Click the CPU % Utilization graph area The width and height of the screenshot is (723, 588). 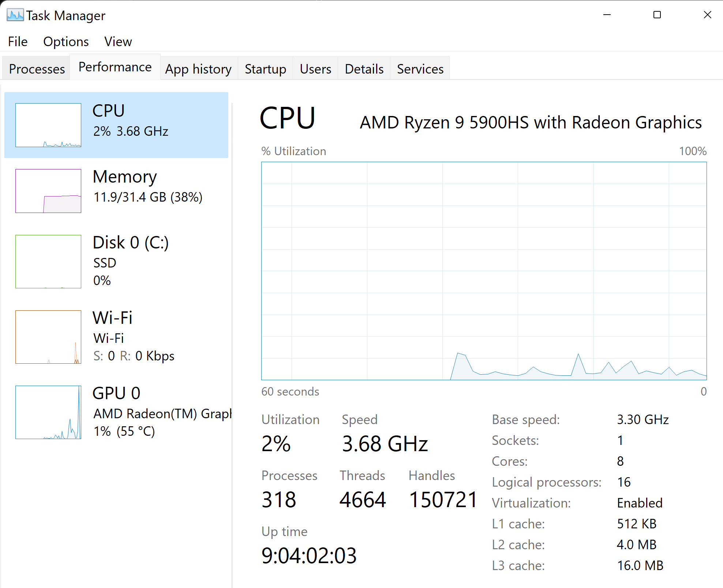(484, 271)
